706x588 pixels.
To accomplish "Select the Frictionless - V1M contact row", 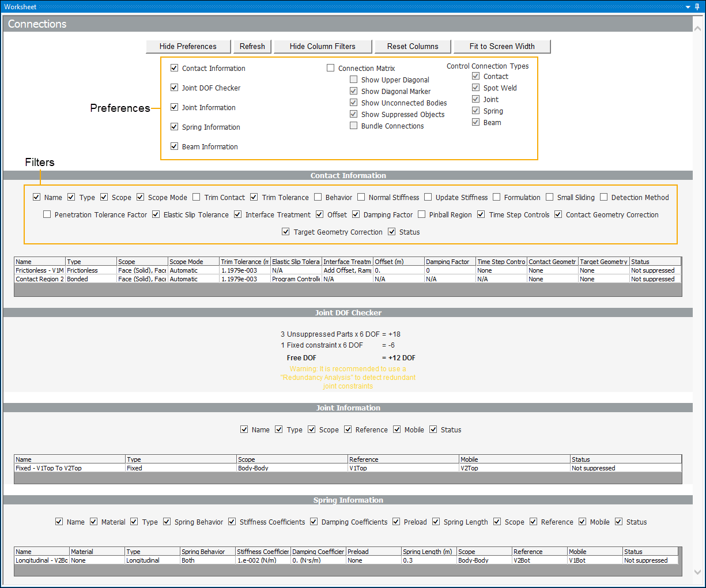I will (39, 270).
